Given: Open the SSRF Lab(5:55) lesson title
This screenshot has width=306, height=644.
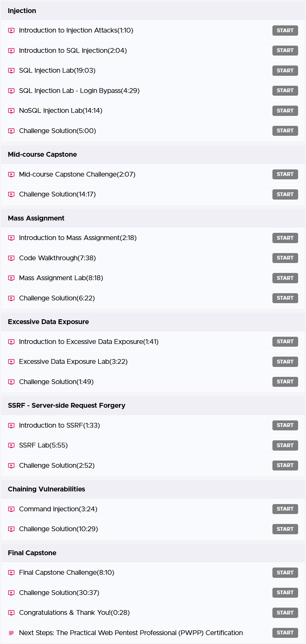Looking at the screenshot, I should point(44,445).
